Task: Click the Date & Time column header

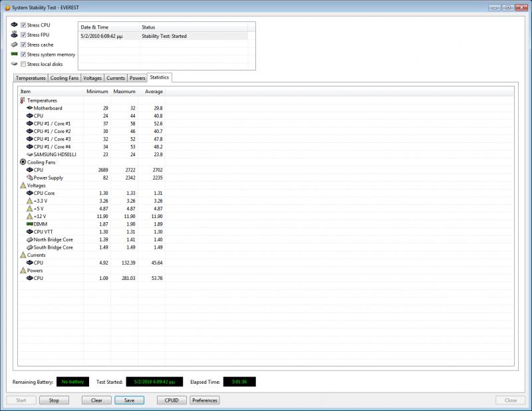Action: (109, 27)
